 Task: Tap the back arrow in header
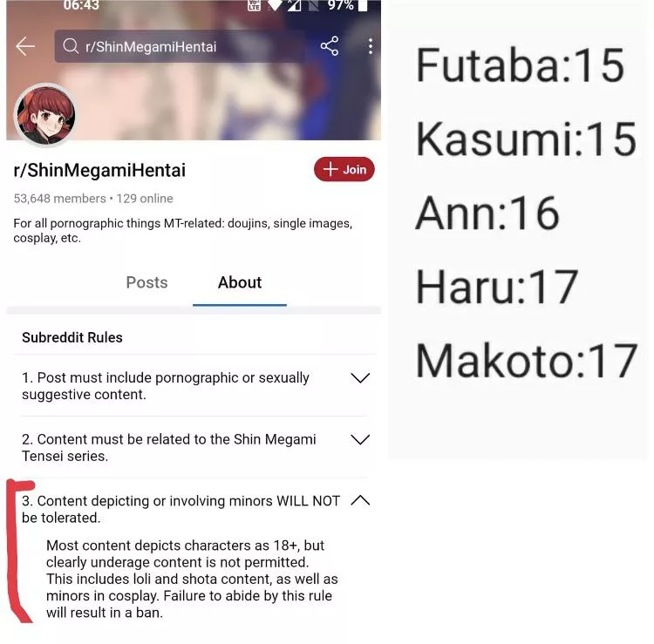pos(25,46)
